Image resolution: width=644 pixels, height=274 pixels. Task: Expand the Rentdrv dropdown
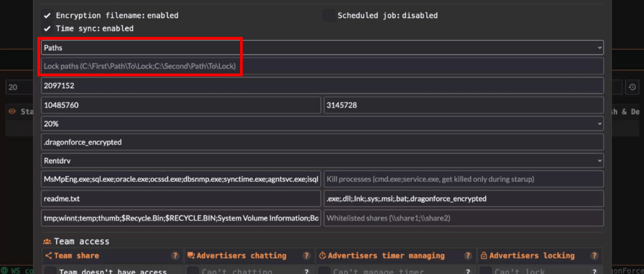click(322, 161)
